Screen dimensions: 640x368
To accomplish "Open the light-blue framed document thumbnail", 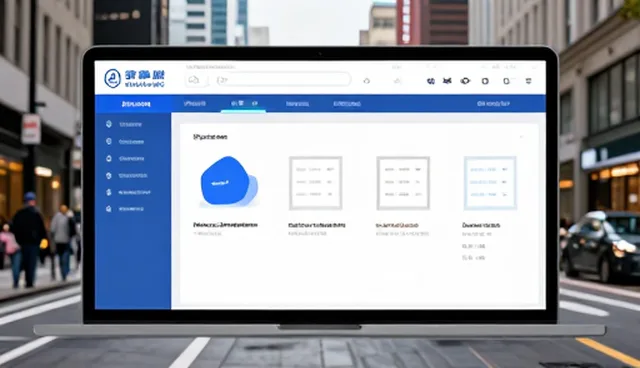I will (x=490, y=183).
